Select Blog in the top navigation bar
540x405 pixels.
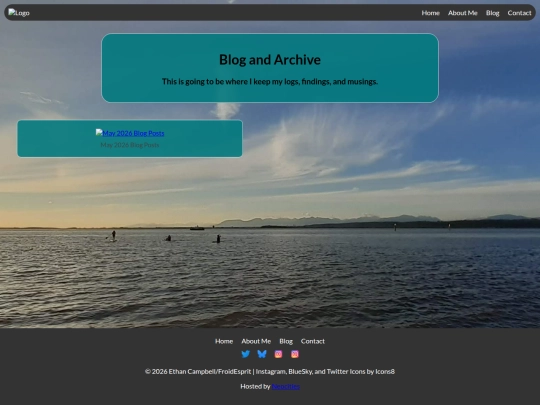[x=492, y=13]
